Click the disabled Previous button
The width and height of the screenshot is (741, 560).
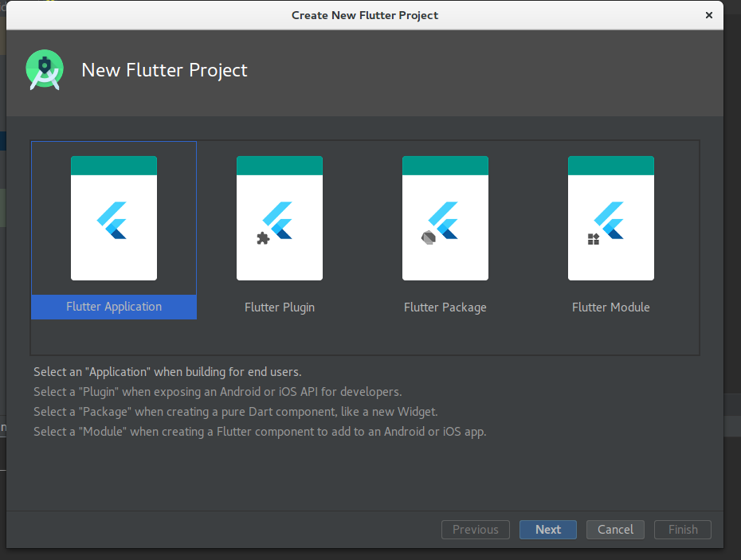tap(476, 530)
